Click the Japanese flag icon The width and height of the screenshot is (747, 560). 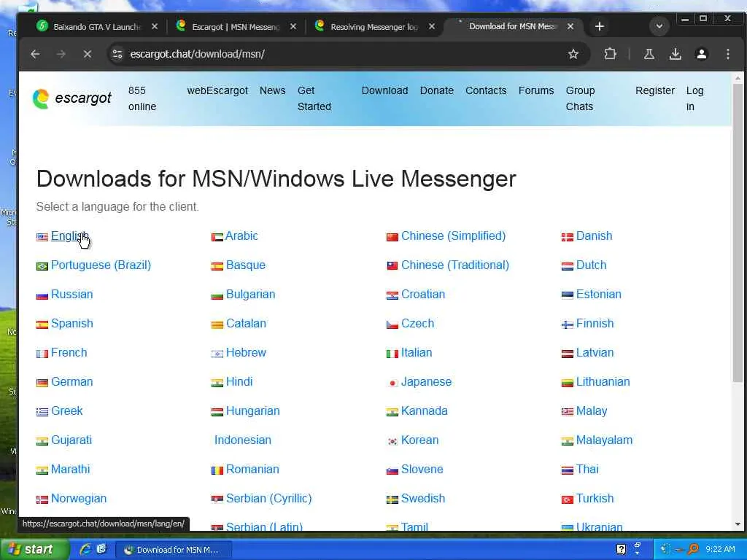coord(392,383)
